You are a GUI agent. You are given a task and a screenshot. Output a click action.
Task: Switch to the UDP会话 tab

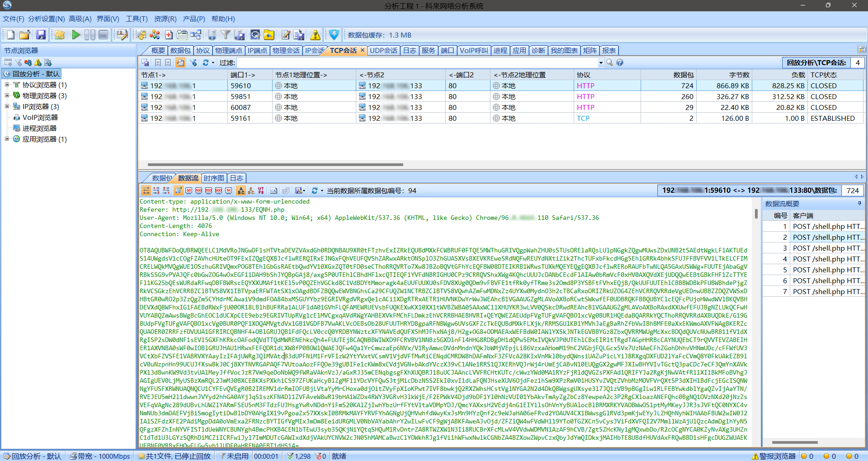383,50
